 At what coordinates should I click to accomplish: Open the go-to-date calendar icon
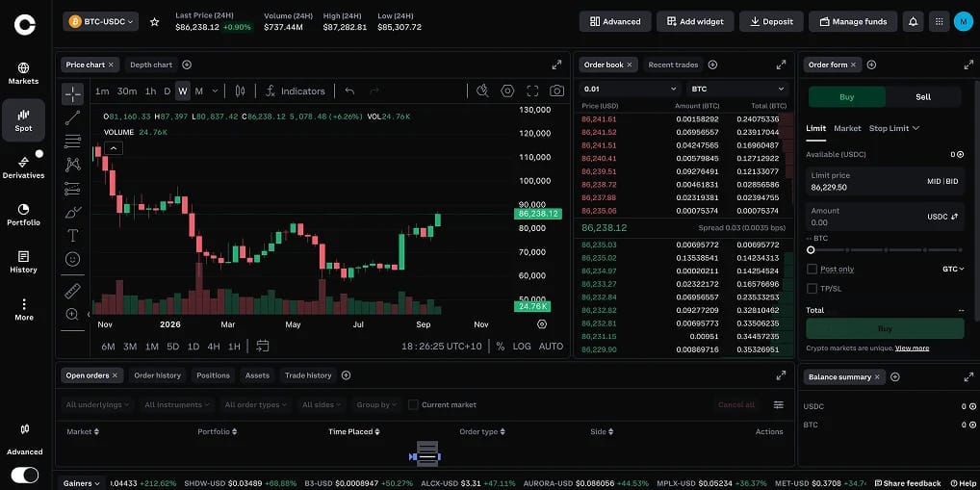263,346
